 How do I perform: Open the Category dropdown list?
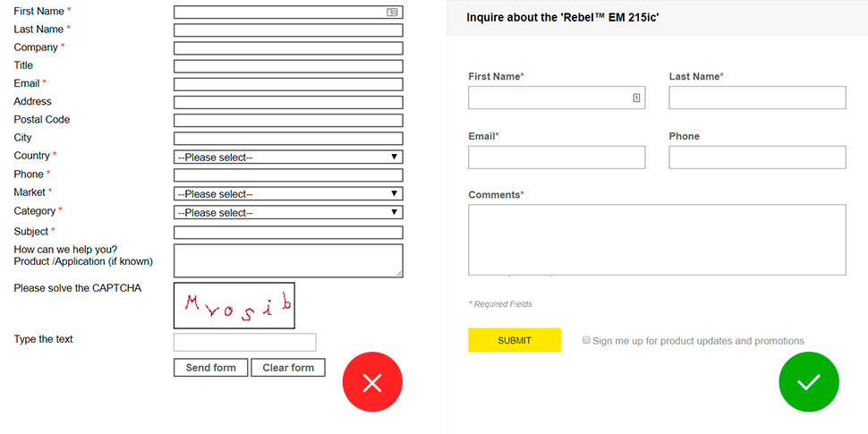click(287, 213)
